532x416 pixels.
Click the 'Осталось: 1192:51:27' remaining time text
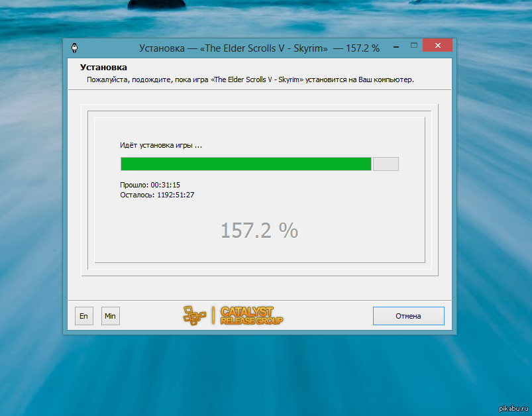click(x=157, y=195)
